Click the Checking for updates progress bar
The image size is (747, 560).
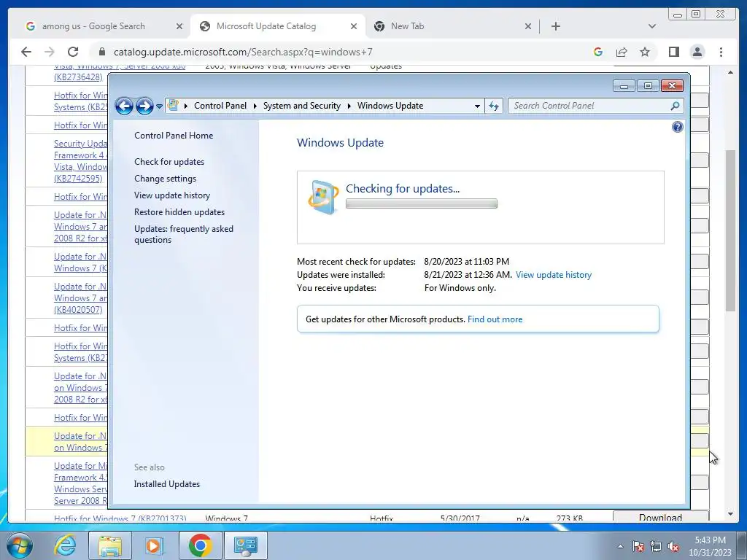pos(421,204)
